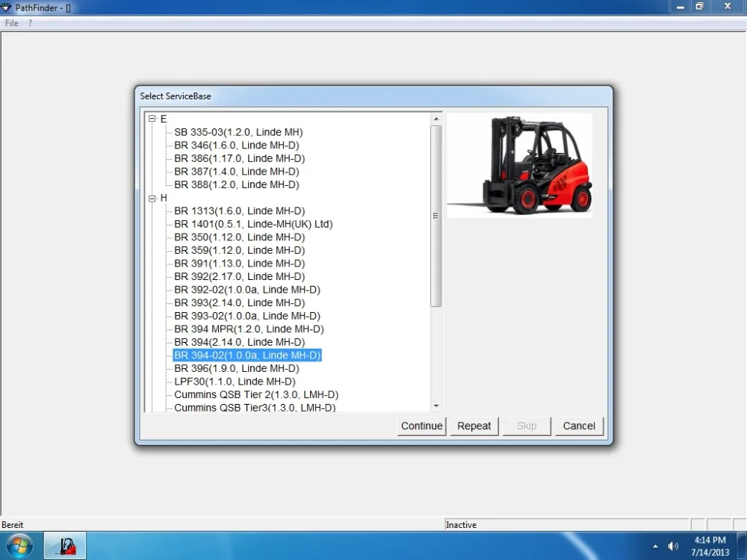This screenshot has width=747, height=560.
Task: Select the BR 346 ServiceBase entry
Action: click(236, 145)
